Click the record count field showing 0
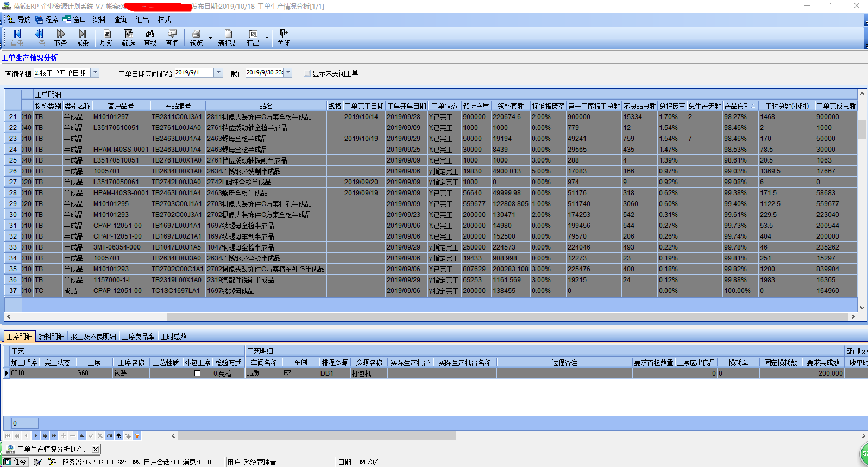 (x=24, y=423)
